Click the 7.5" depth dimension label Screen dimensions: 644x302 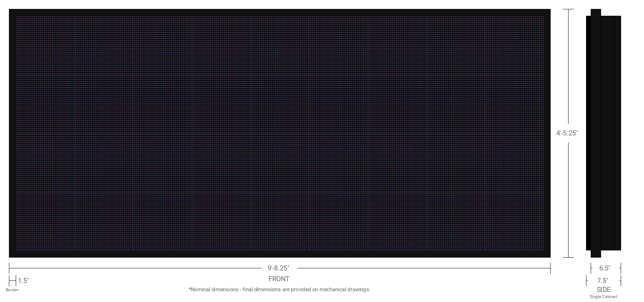click(602, 281)
